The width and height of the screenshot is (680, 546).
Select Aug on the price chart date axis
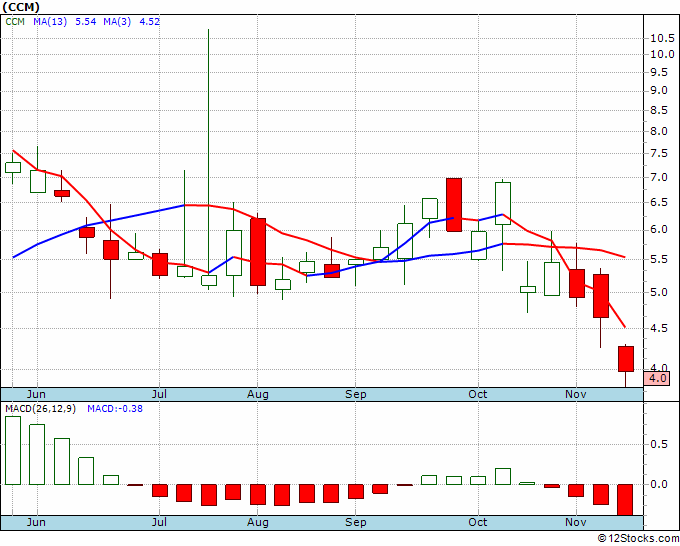tap(258, 394)
